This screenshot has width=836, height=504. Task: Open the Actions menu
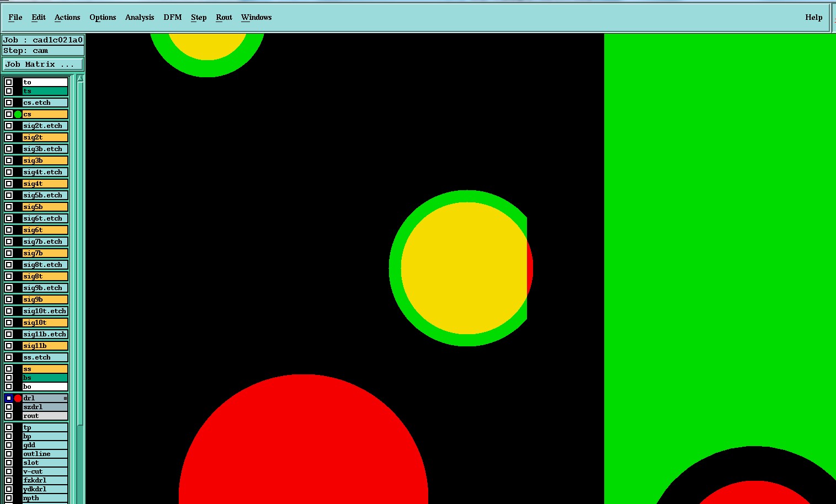(67, 17)
